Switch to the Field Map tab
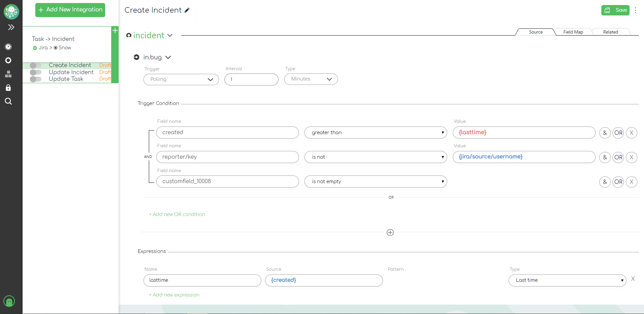This screenshot has height=314, width=644. pos(573,32)
